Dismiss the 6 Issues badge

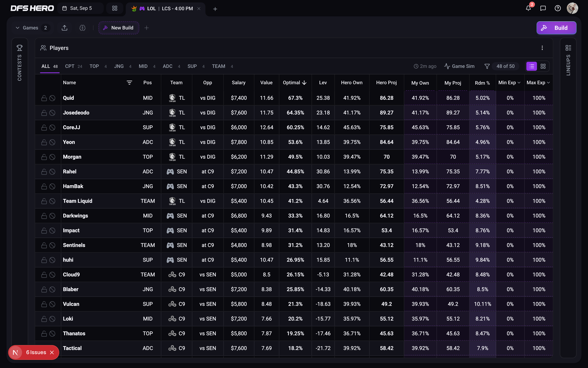[x=52, y=352]
